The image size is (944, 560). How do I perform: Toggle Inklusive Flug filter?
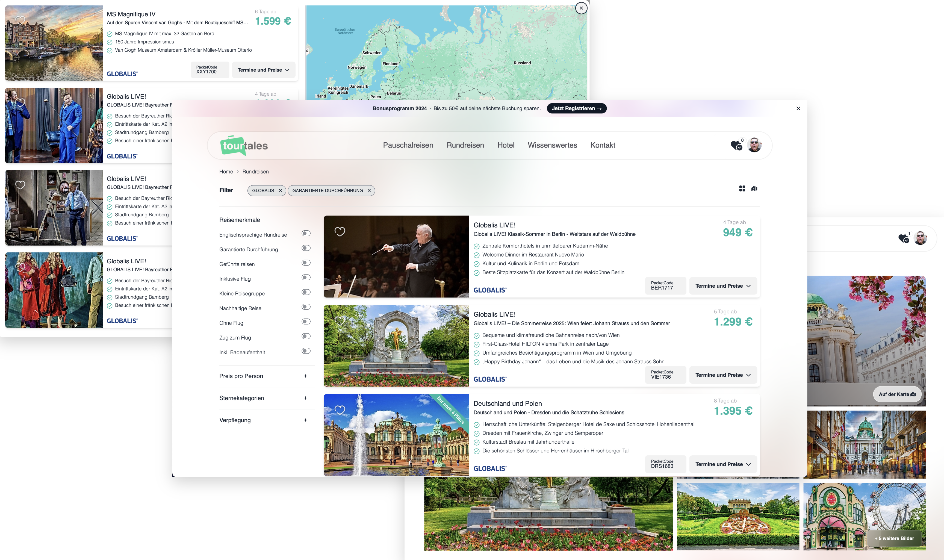pyautogui.click(x=306, y=278)
